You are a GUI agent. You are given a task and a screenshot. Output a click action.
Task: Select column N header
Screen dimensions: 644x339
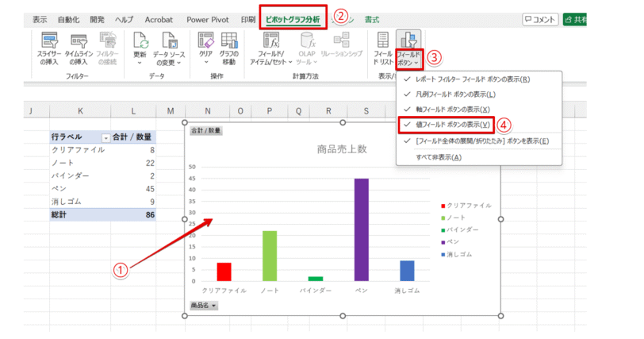[208, 111]
